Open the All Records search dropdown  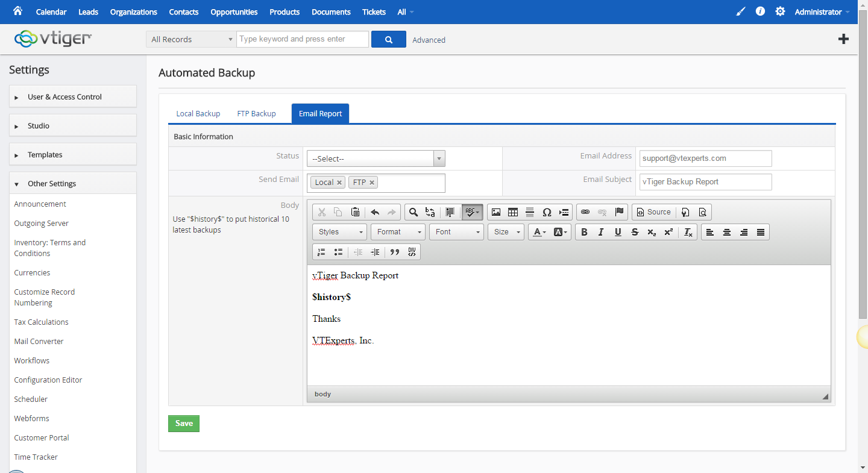point(190,39)
